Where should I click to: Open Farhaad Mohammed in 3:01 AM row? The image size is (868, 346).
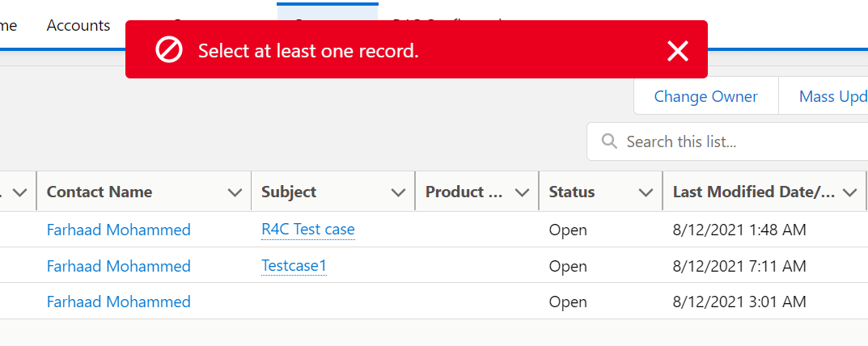(x=118, y=302)
